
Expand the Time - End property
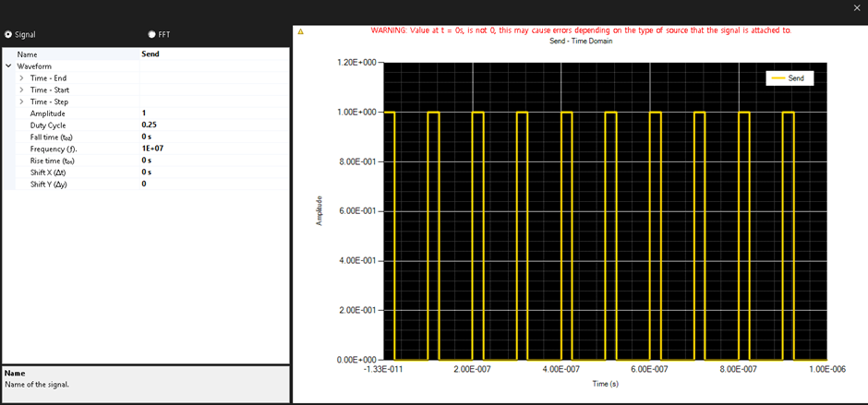tap(21, 78)
